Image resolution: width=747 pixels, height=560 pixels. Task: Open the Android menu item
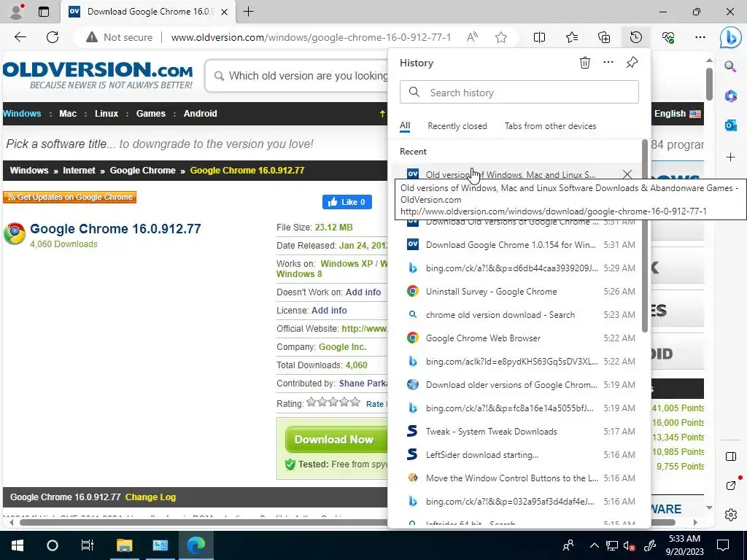200,113
